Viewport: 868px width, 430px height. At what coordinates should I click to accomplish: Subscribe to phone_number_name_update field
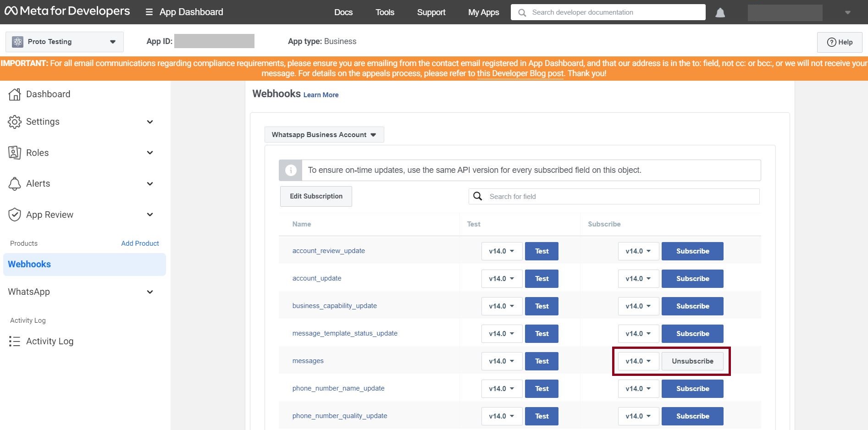(x=692, y=389)
